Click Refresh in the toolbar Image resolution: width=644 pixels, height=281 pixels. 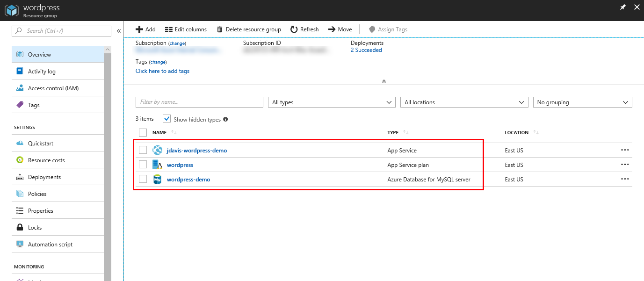(304, 29)
